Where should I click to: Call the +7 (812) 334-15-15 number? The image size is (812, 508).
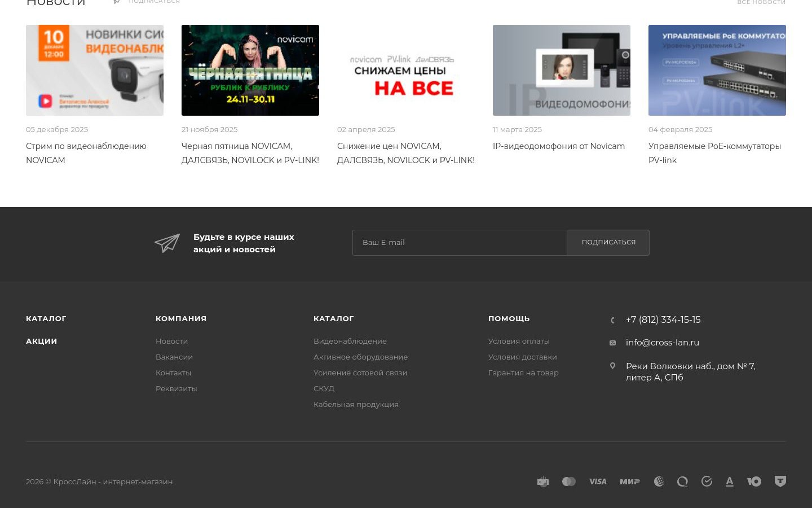(663, 319)
